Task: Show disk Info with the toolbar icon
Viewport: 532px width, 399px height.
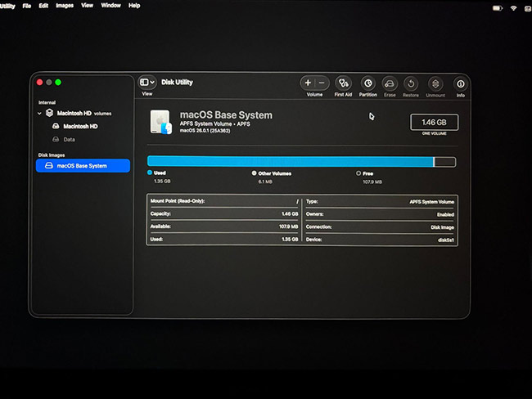Action: pyautogui.click(x=461, y=83)
